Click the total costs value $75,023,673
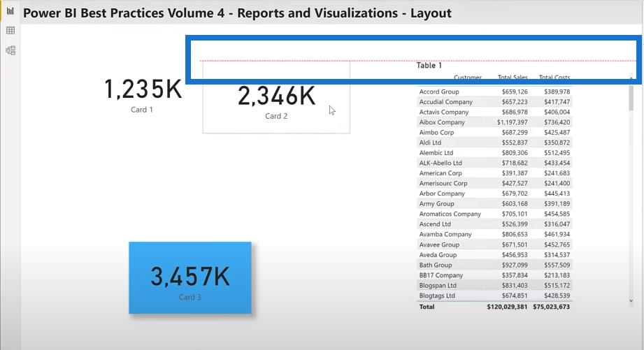The height and width of the screenshot is (350, 644). pos(551,307)
